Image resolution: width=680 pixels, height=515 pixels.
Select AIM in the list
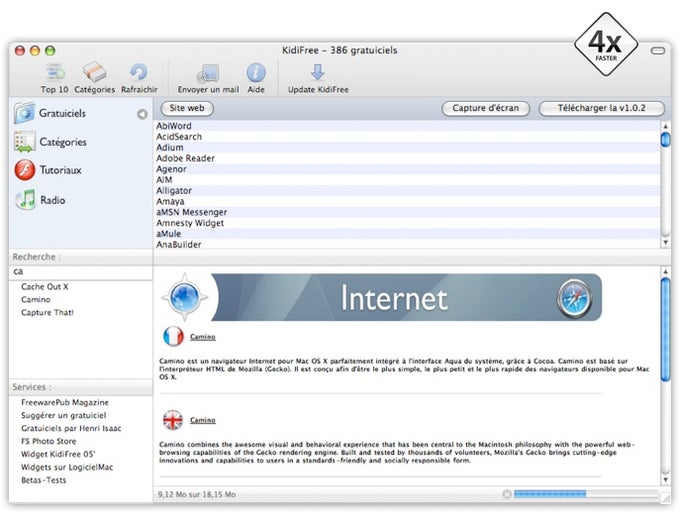[407, 180]
